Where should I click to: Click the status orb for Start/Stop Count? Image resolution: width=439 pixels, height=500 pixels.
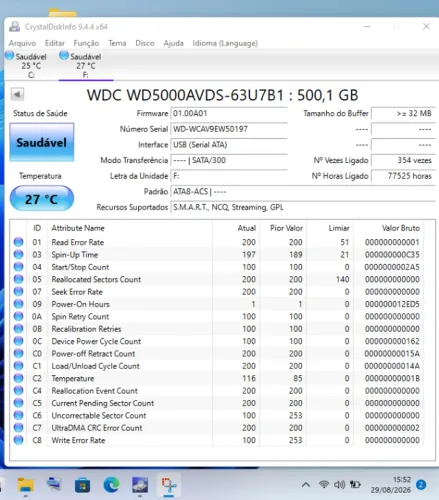point(19,267)
